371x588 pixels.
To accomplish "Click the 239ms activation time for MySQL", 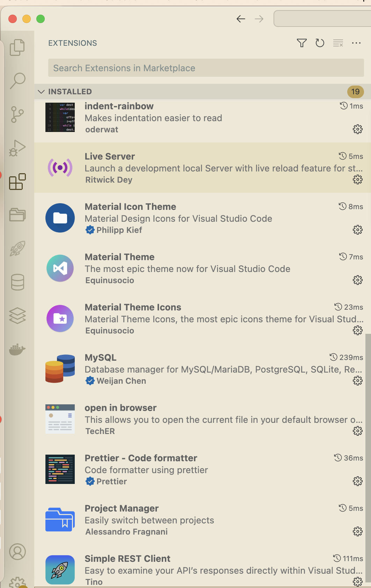I will click(351, 358).
